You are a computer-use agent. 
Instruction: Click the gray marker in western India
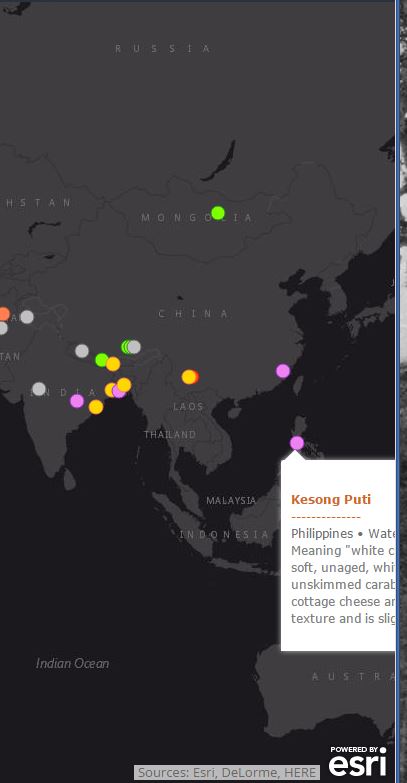pyautogui.click(x=39, y=389)
